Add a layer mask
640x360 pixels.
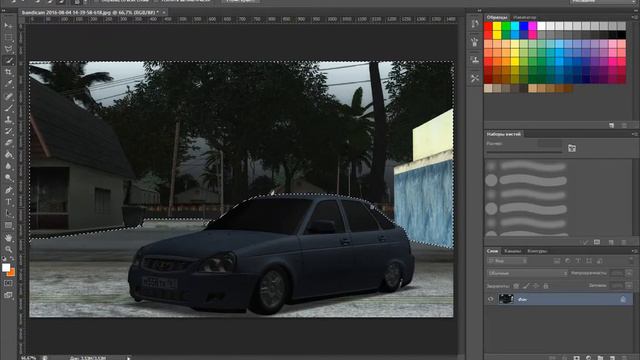tap(577, 358)
